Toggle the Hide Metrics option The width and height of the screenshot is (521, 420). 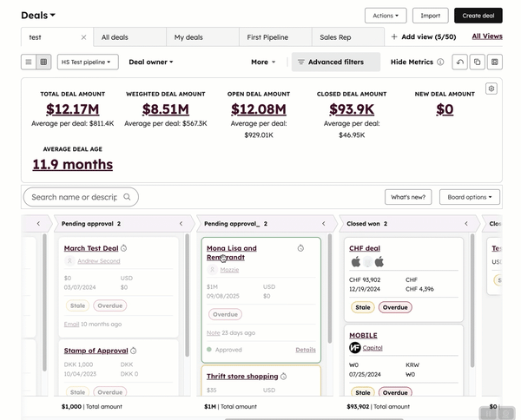pos(411,62)
